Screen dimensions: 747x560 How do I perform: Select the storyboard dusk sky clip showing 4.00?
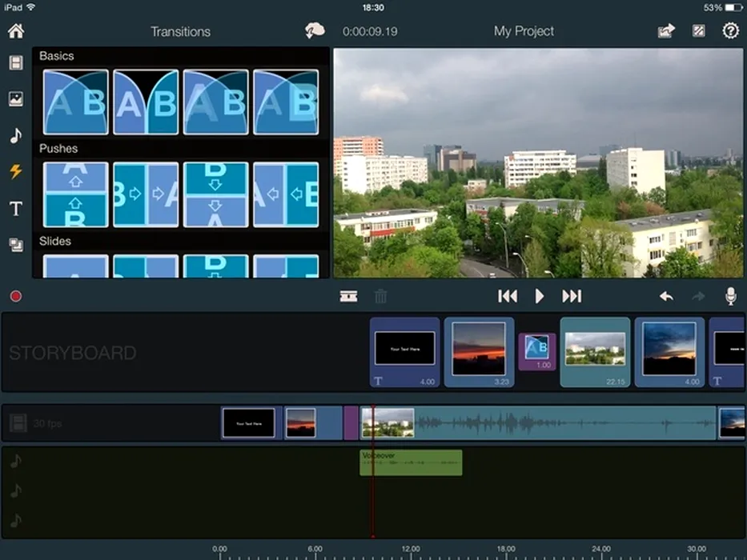click(669, 352)
